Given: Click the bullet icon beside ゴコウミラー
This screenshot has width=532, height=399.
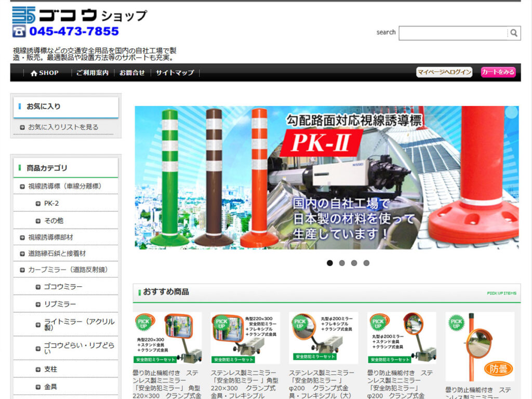Looking at the screenshot, I should point(38,287).
